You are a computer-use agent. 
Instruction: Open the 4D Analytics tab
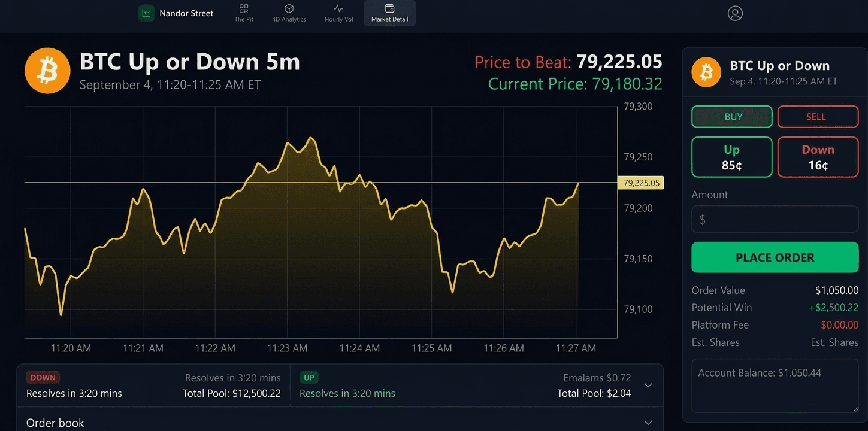[289, 13]
